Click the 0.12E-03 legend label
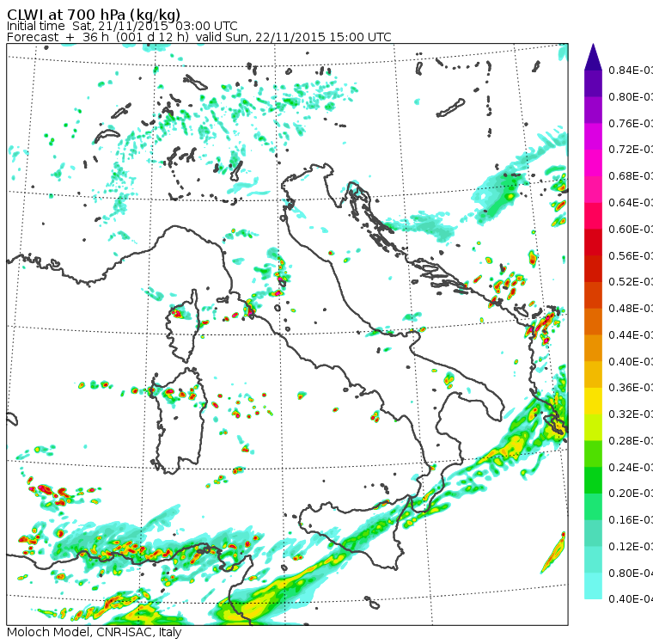 (x=630, y=547)
